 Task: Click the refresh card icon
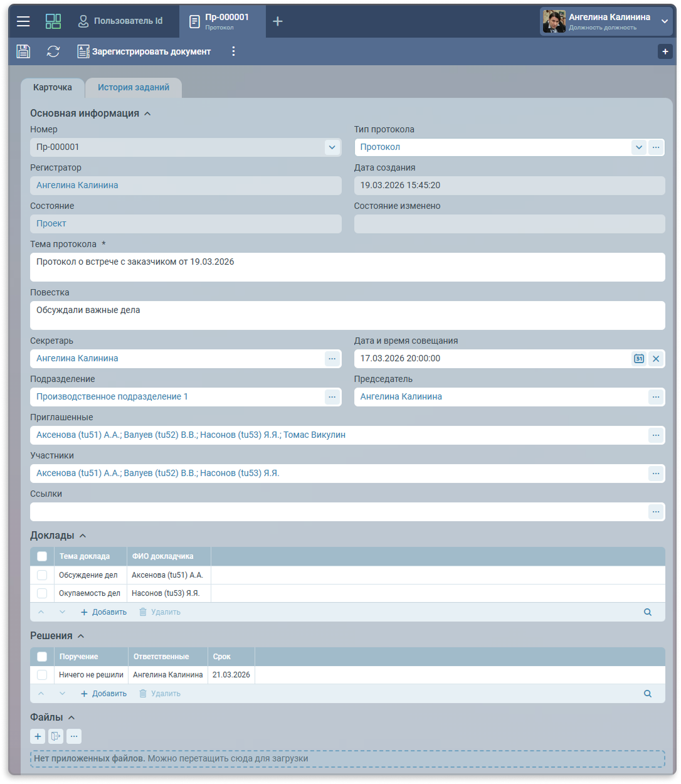click(53, 51)
